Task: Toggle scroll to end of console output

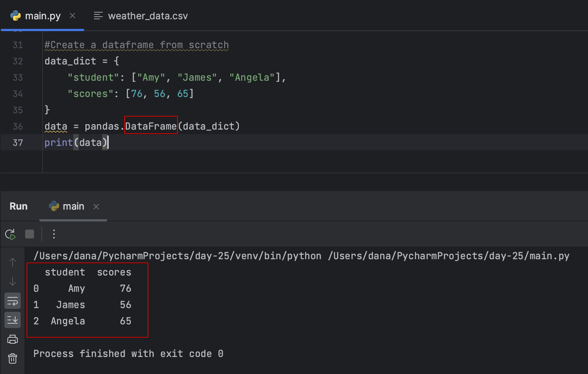Action: [13, 320]
